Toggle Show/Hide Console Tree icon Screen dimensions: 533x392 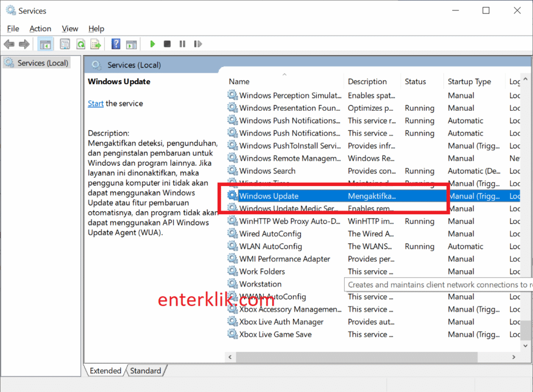pos(45,44)
